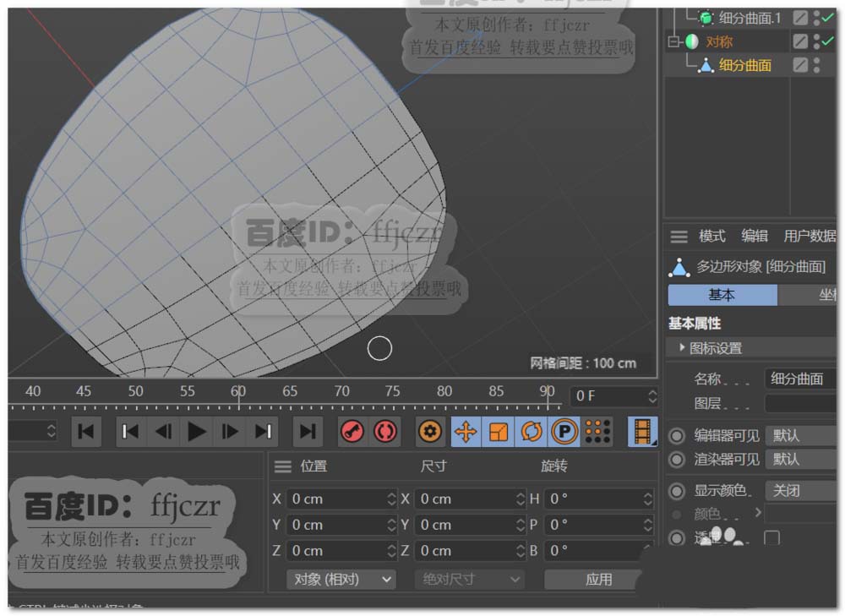Toggle the green enable checkmark of 细分曲面.1
Viewport: 845px width, 616px height.
pyautogui.click(x=828, y=18)
